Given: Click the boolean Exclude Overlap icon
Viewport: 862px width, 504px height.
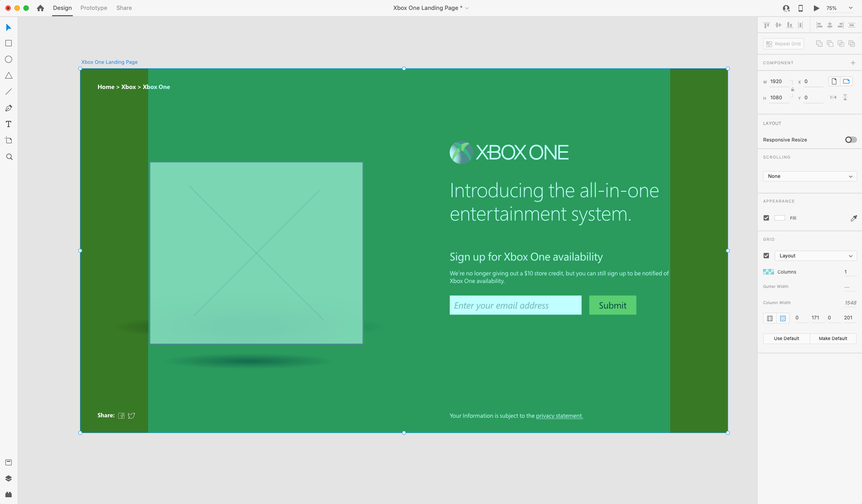Looking at the screenshot, I should point(852,44).
